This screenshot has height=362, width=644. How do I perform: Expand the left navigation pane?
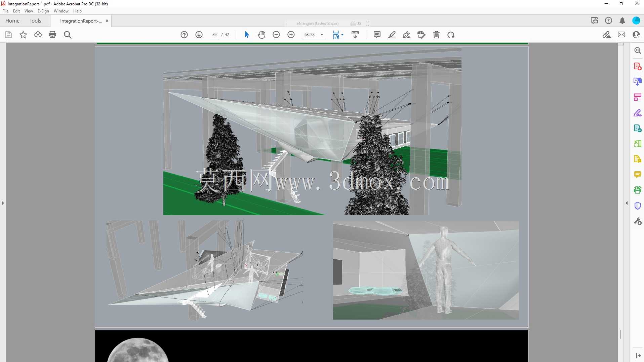(x=3, y=203)
